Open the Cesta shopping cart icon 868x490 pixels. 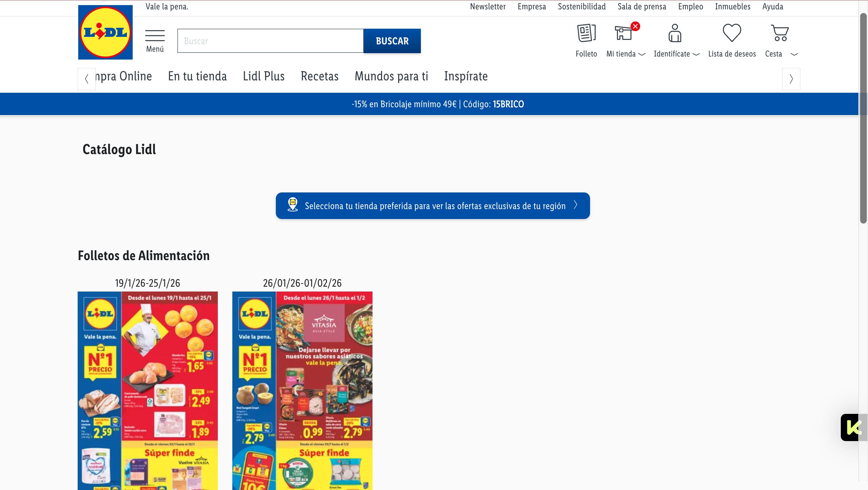[x=780, y=33]
